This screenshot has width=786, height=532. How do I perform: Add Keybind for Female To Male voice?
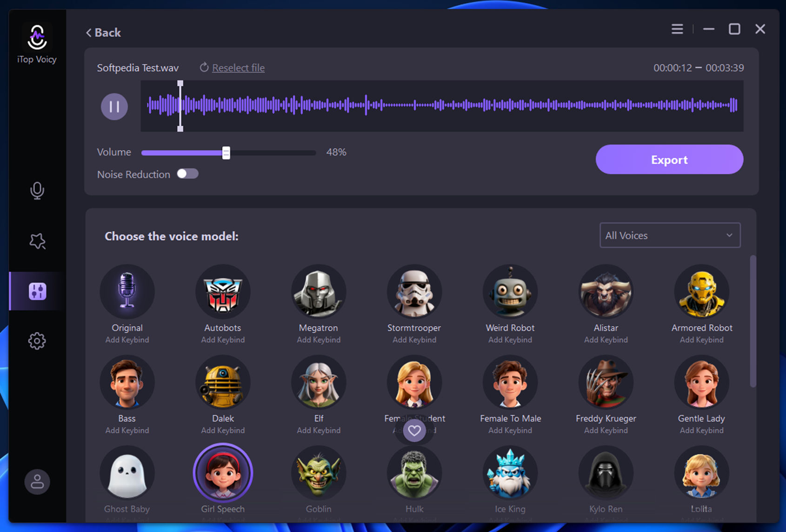click(x=510, y=431)
